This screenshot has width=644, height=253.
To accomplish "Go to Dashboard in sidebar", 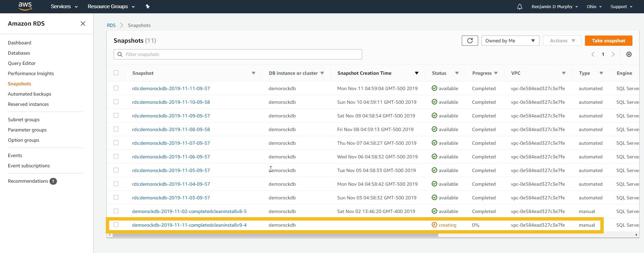I will tap(19, 43).
